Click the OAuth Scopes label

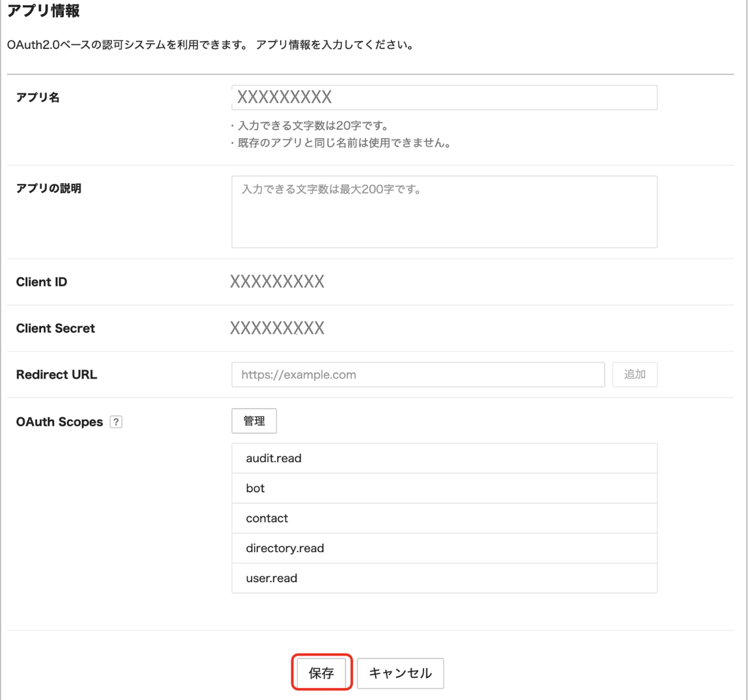click(60, 422)
